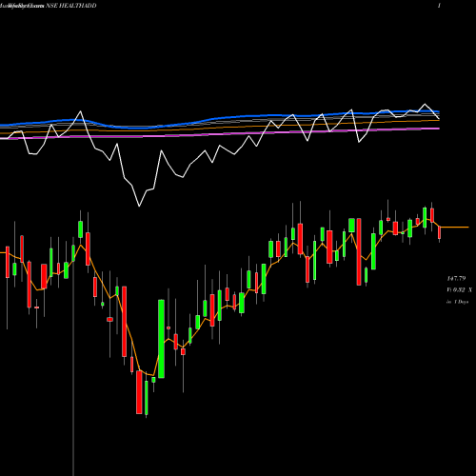The width and height of the screenshot is (476, 476).
Task: Click the 147.79 price value
Action: click(x=456, y=278)
